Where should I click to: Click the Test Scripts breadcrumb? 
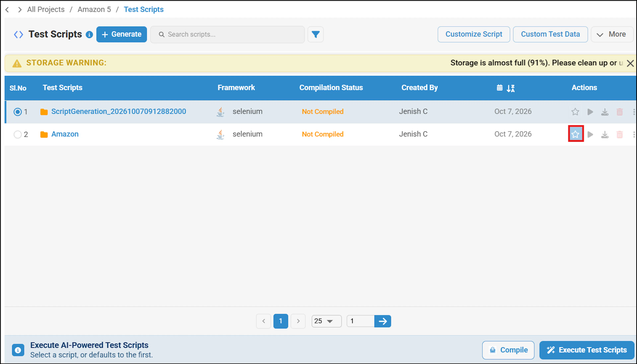[144, 9]
